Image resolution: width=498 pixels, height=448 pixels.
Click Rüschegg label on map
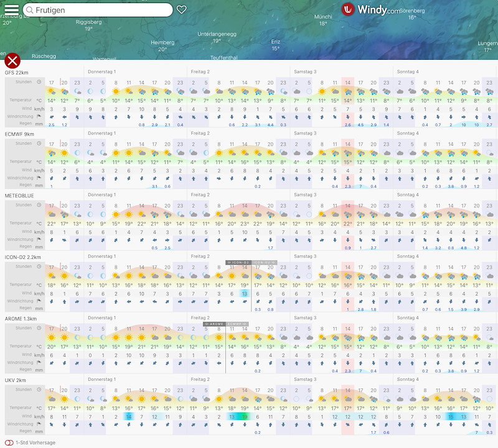(44, 56)
